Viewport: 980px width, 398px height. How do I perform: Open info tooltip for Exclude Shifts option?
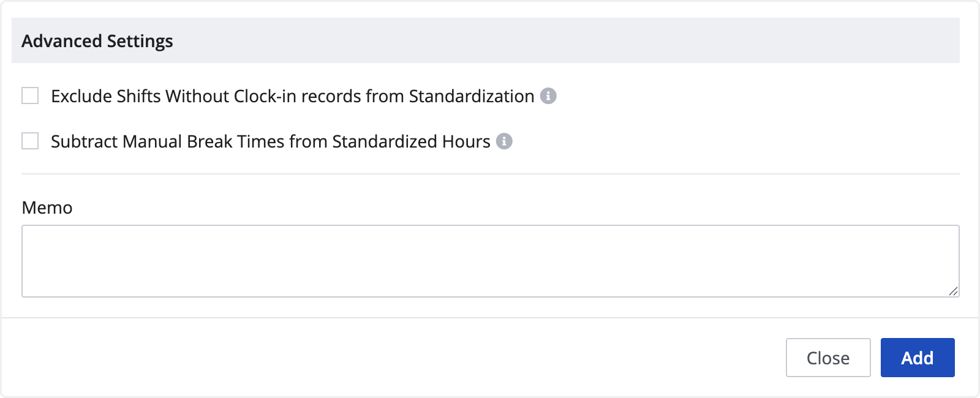(x=548, y=96)
